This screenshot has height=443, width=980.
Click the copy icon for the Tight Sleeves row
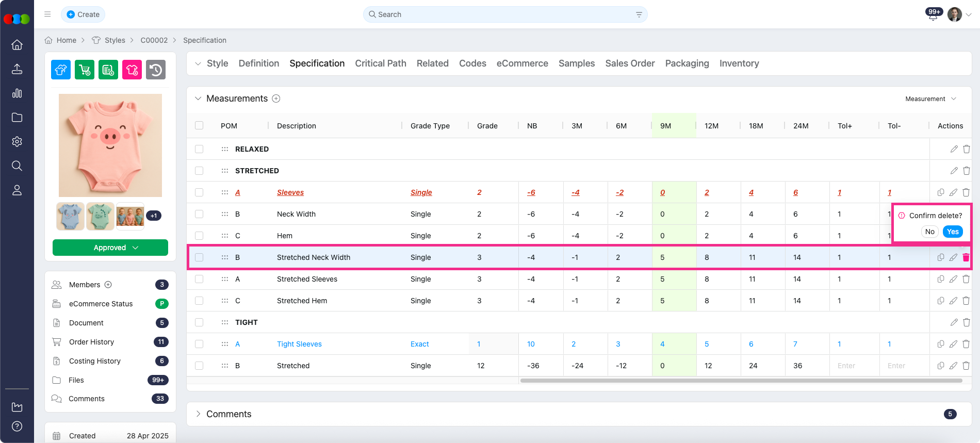coord(941,344)
